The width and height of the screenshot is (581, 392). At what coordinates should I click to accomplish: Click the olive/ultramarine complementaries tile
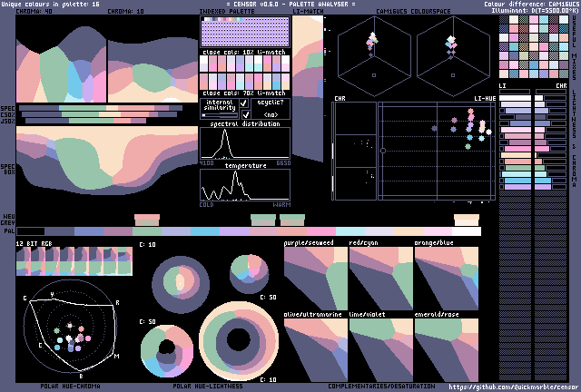coord(316,349)
